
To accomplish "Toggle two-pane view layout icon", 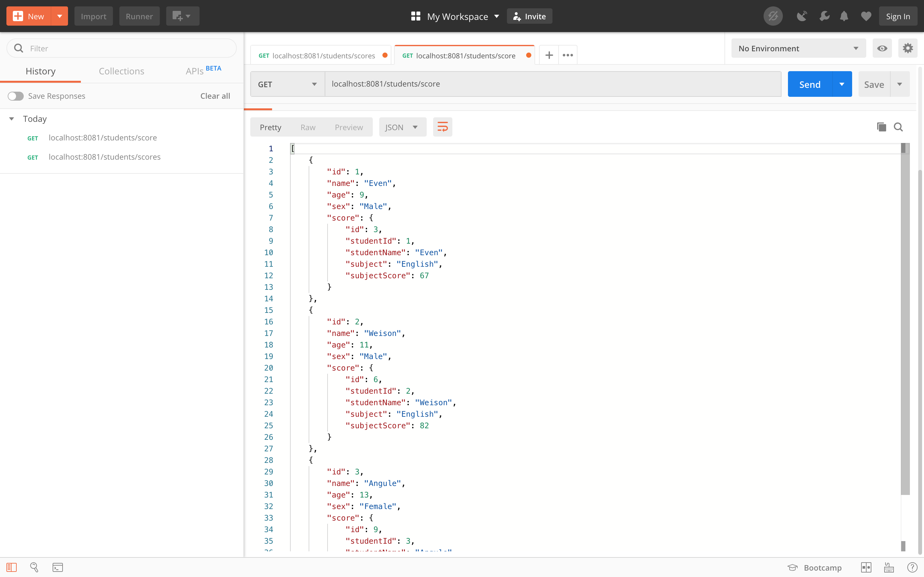I will click(x=866, y=567).
